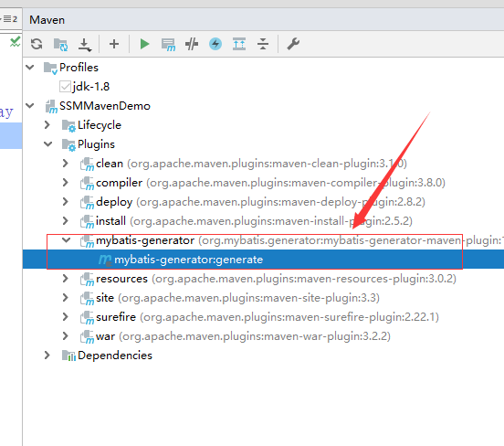Select the surefire plugin row

[263, 317]
